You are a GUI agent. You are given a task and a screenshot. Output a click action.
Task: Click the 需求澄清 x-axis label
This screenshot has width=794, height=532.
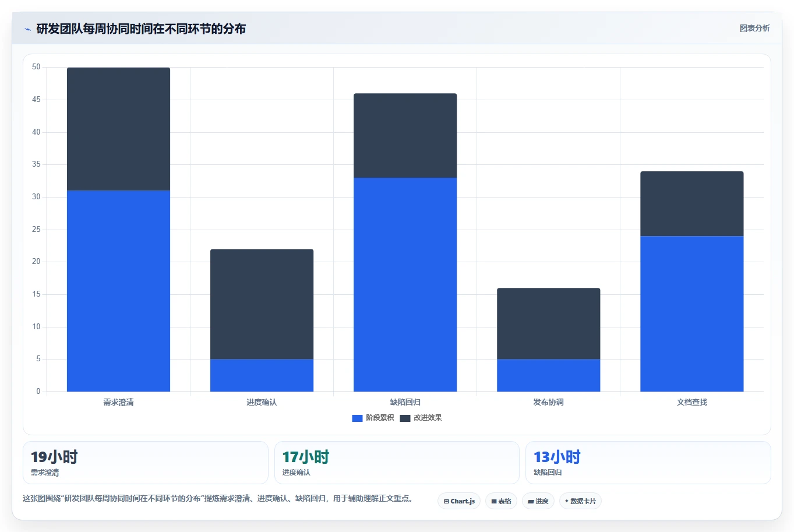(118, 402)
